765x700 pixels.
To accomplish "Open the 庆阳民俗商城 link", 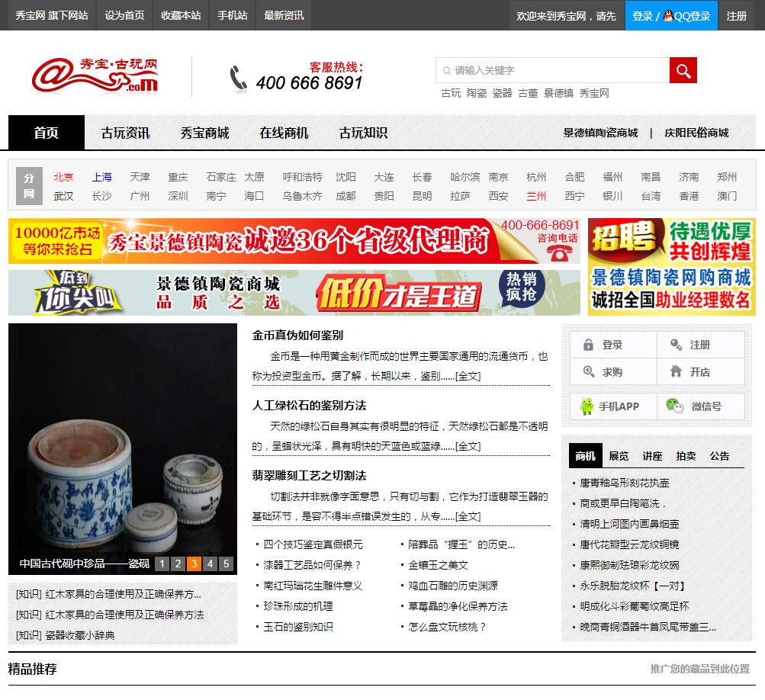I will click(696, 133).
